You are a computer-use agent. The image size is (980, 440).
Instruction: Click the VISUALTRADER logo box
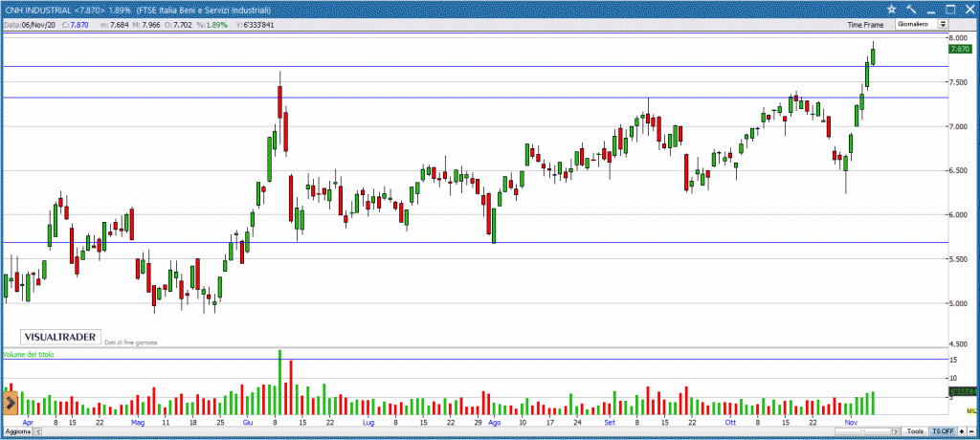60,337
